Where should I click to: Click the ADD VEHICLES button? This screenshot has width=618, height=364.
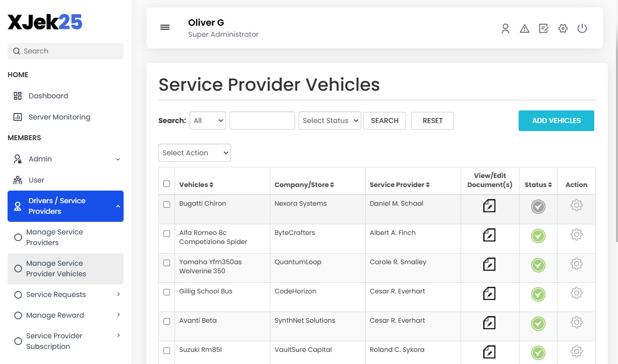point(556,120)
